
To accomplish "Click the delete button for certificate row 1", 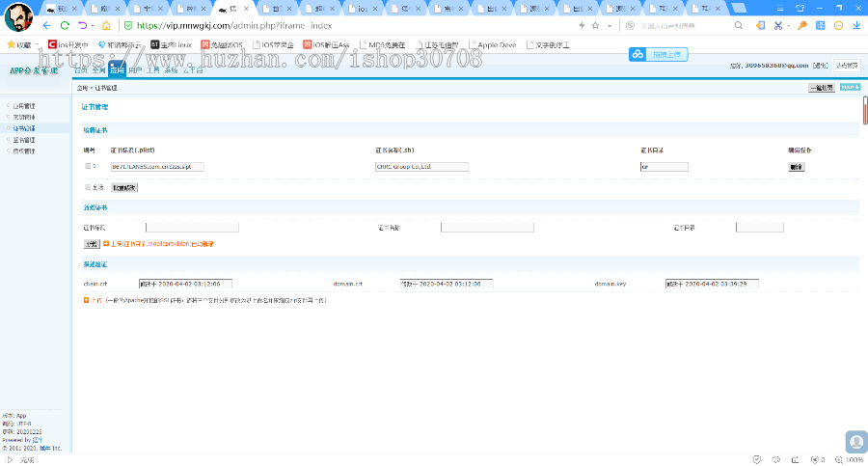I will tap(796, 167).
